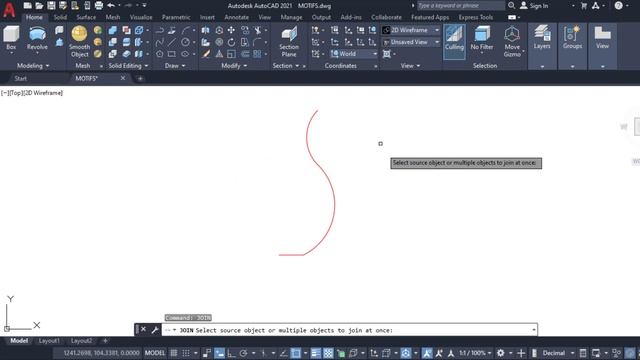Toggle lineweight display in status bar
This screenshot has height=360, width=640.
(x=316, y=353)
